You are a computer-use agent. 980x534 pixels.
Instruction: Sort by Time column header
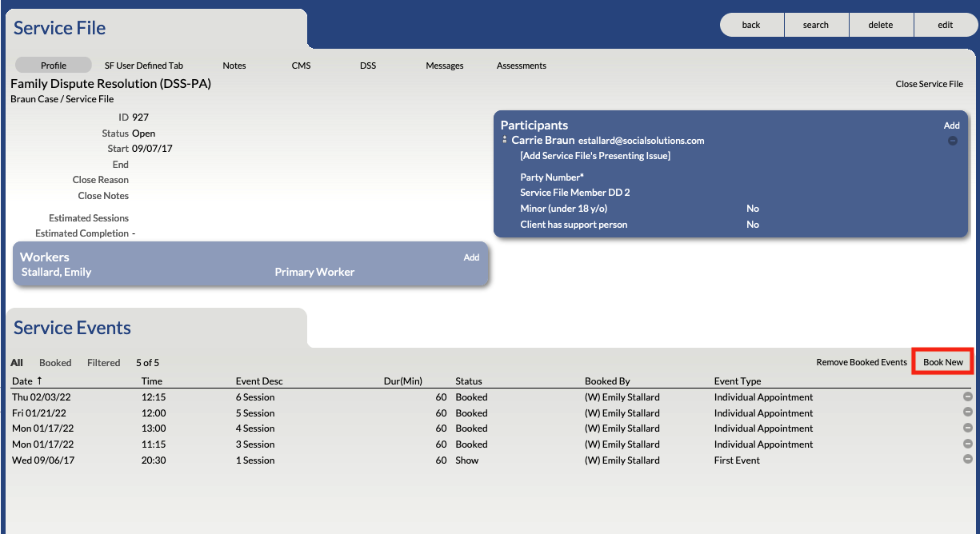[x=152, y=381]
